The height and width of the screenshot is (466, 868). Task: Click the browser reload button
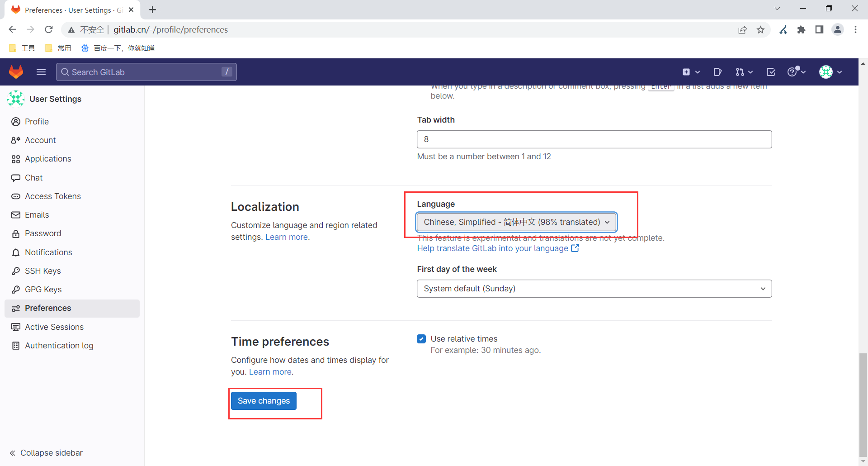[x=49, y=29]
